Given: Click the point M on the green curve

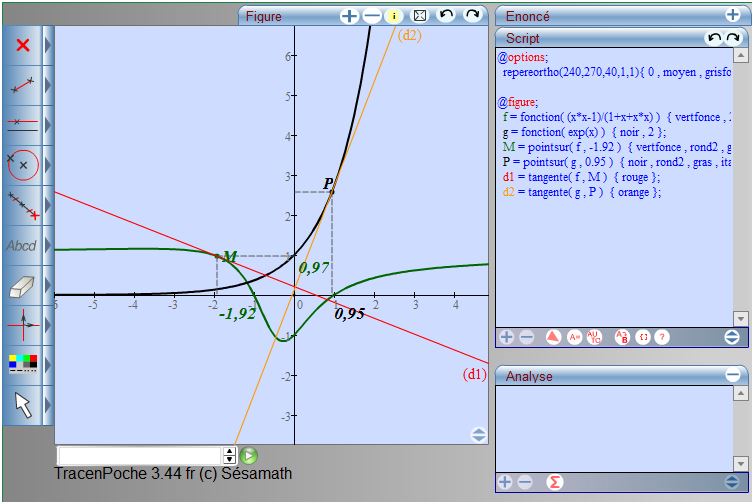Looking at the screenshot, I should [x=217, y=256].
